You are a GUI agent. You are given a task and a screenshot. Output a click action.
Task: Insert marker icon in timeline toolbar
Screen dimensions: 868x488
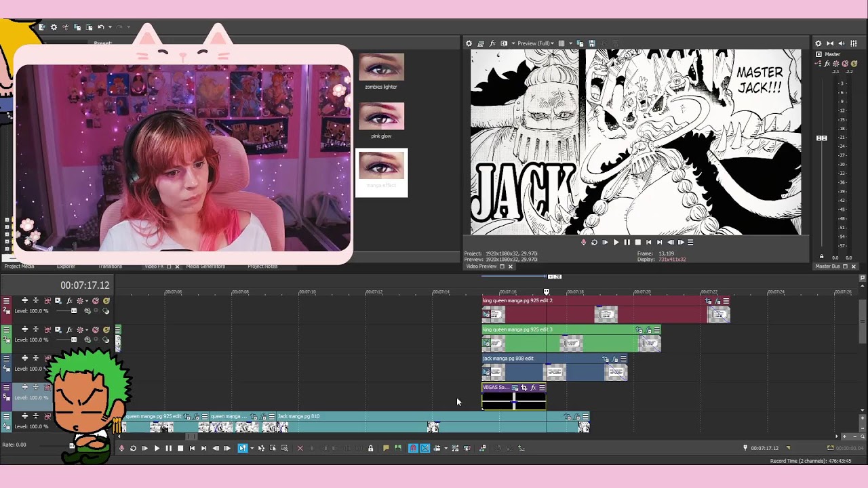[386, 448]
